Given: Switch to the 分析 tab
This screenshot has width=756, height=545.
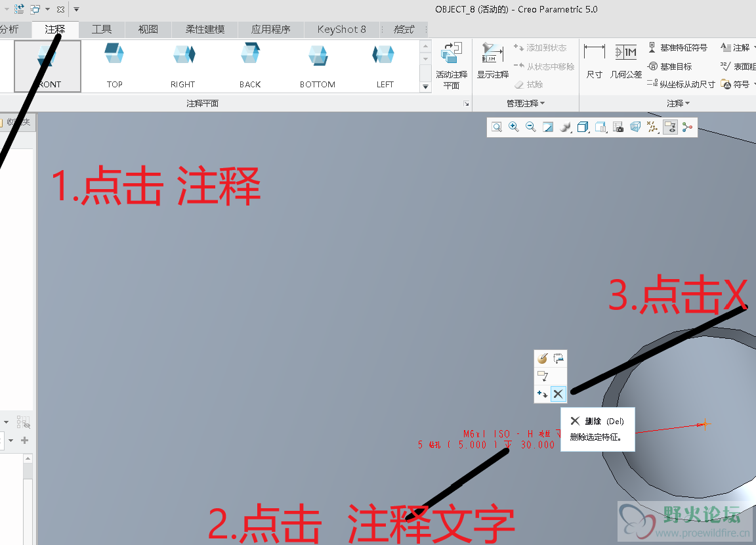Looking at the screenshot, I should click(x=9, y=30).
